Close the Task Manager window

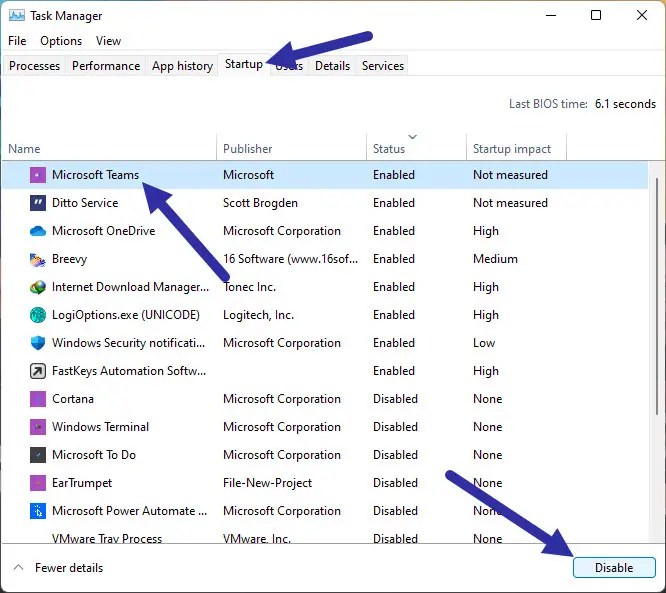tap(642, 15)
